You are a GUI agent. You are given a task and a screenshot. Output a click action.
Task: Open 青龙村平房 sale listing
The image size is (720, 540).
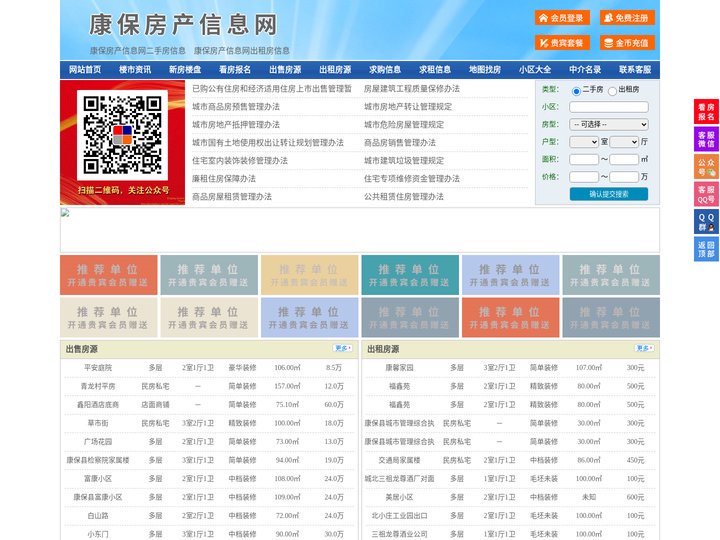[98, 386]
